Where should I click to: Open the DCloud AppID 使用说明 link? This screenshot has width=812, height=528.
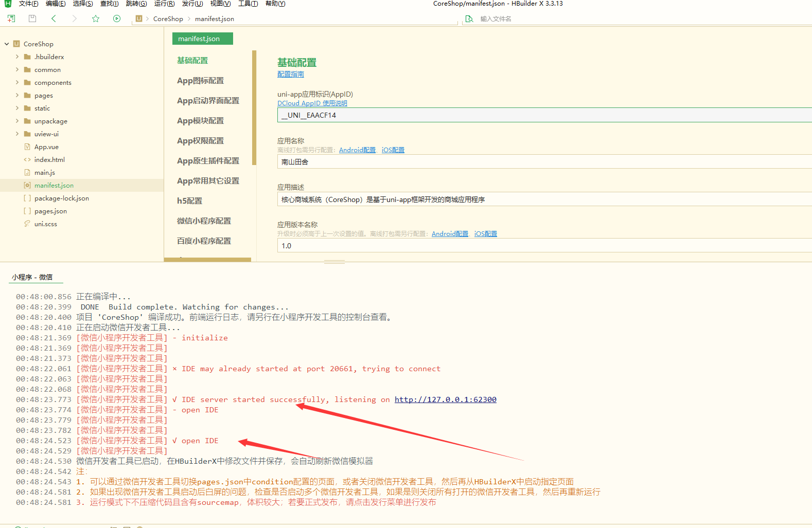point(312,103)
